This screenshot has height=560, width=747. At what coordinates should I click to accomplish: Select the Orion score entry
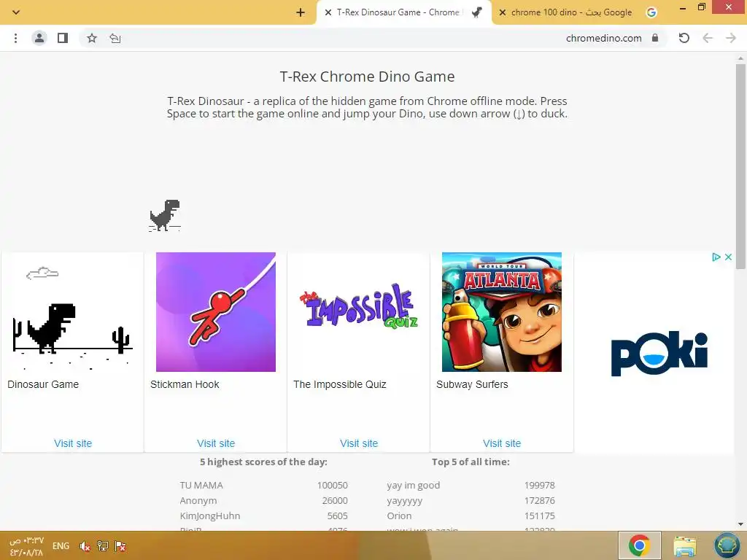tap(471, 516)
